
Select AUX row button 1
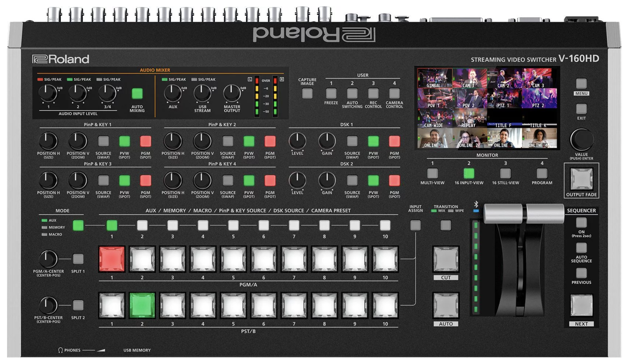[x=112, y=225]
